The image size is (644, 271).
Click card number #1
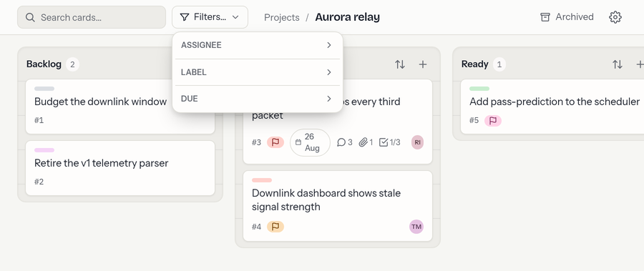39,120
